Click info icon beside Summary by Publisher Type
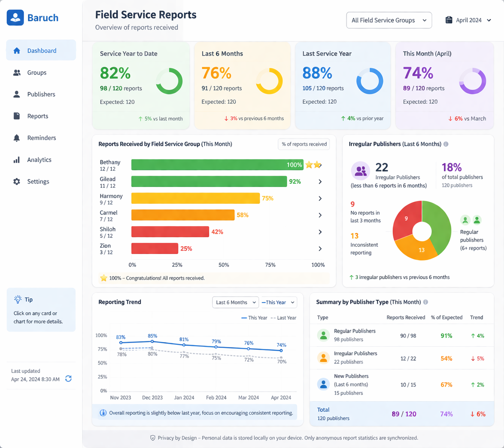This screenshot has width=504, height=448. pos(426,302)
